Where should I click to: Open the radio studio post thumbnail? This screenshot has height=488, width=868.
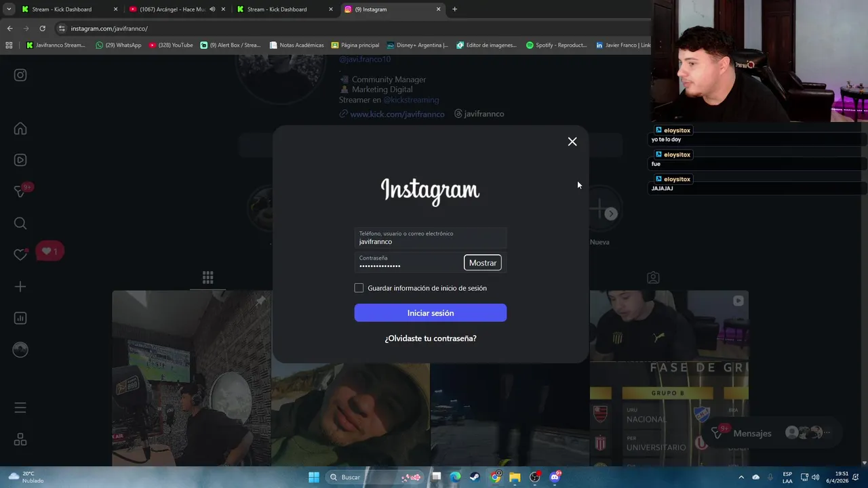pos(191,378)
